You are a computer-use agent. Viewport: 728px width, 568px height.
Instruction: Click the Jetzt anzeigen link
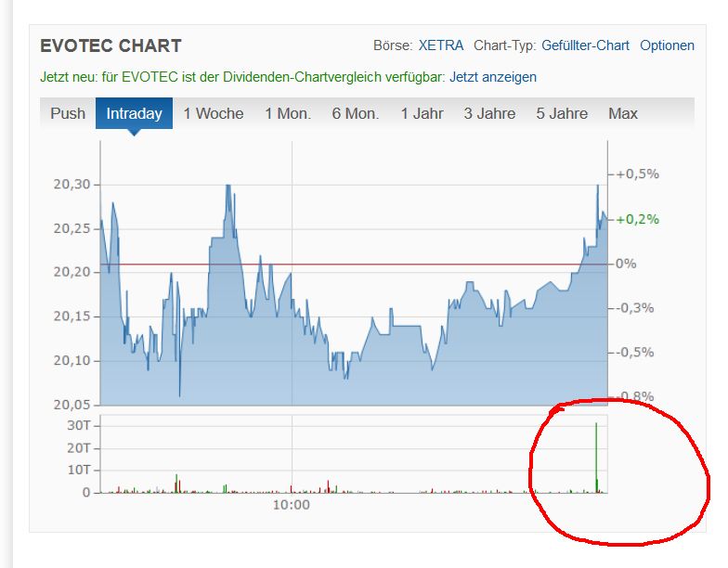pos(493,77)
